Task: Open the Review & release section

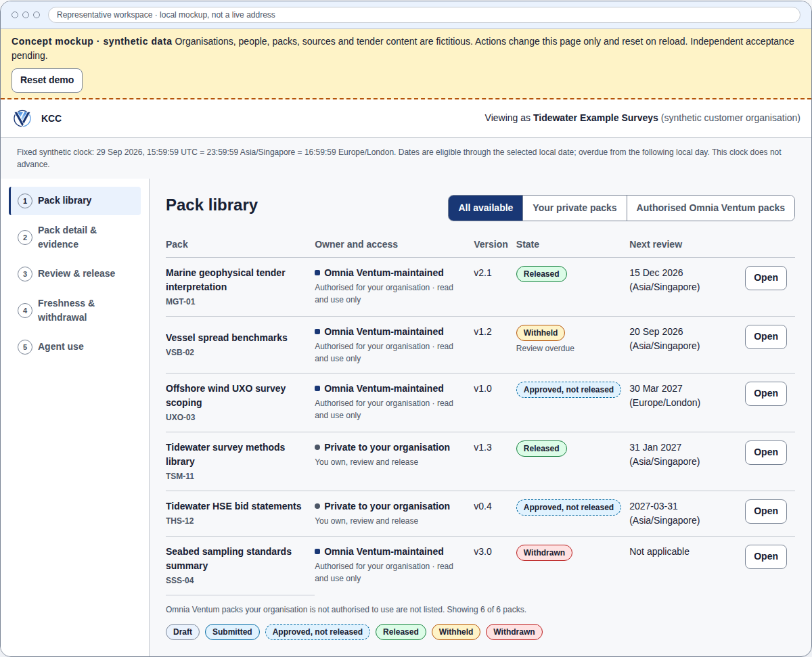Action: pos(75,274)
